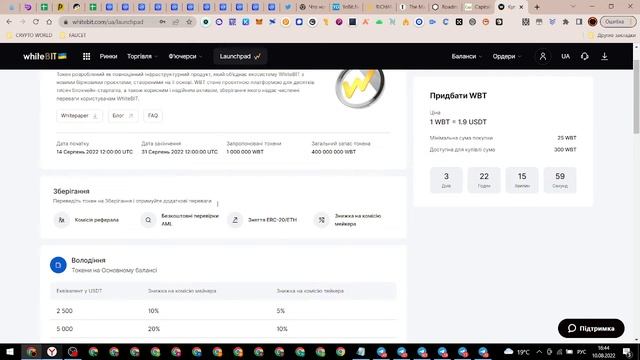Open browser extensions puzzle icon
Image resolution: width=640 pixels, height=360 pixels.
tap(566, 22)
